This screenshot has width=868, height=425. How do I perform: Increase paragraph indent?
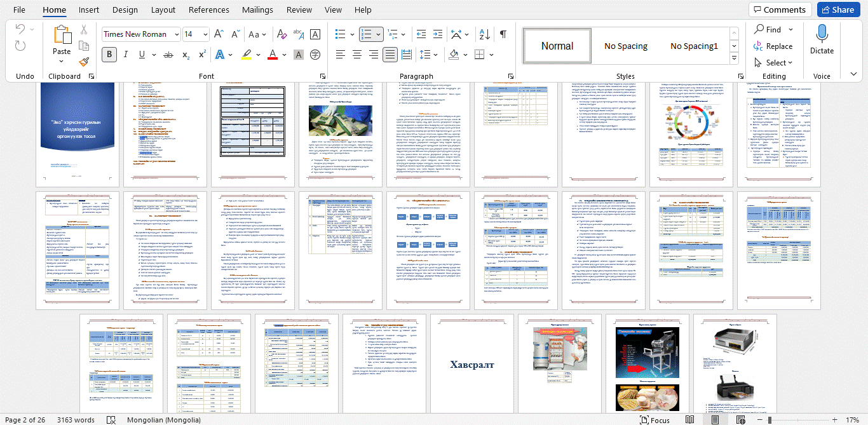tap(438, 34)
